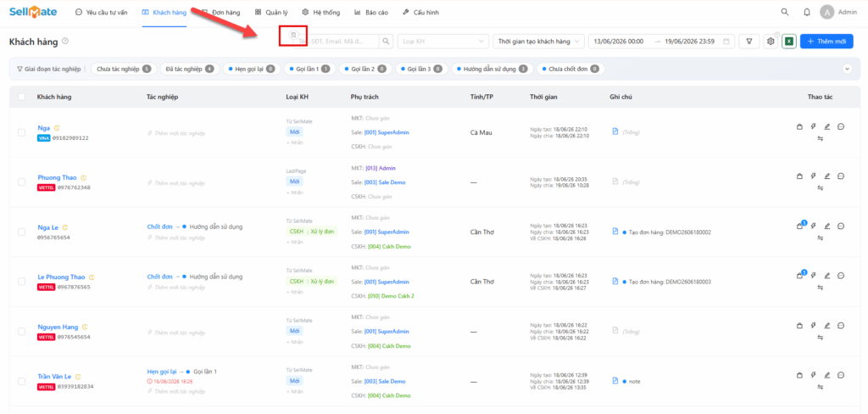
Task: Tick the checkbox for Nga Le row
Action: (x=21, y=232)
